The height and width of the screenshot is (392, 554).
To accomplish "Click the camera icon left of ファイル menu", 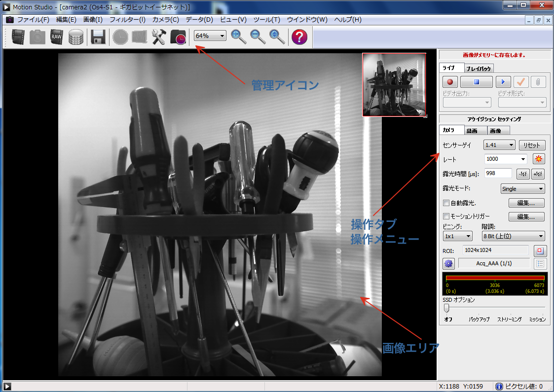I will tap(9, 20).
